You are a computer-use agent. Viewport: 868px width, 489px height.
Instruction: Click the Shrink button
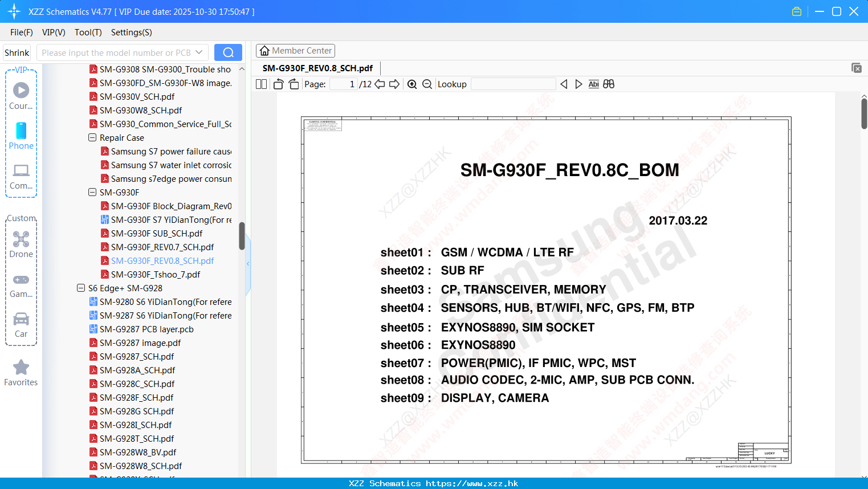coord(17,52)
